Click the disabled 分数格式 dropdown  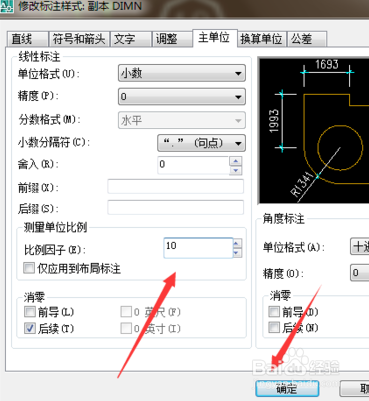click(182, 120)
